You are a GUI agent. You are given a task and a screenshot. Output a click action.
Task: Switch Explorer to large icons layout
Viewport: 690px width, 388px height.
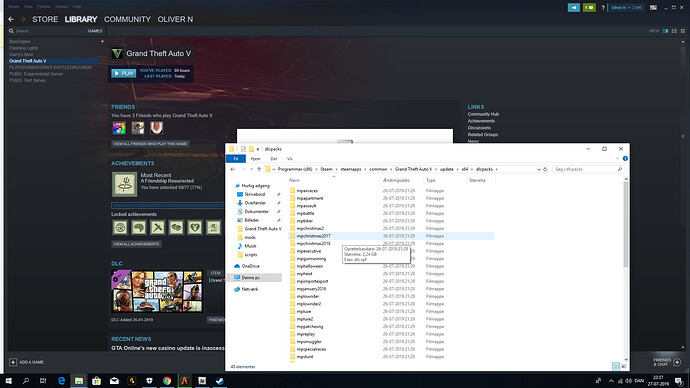coord(624,366)
